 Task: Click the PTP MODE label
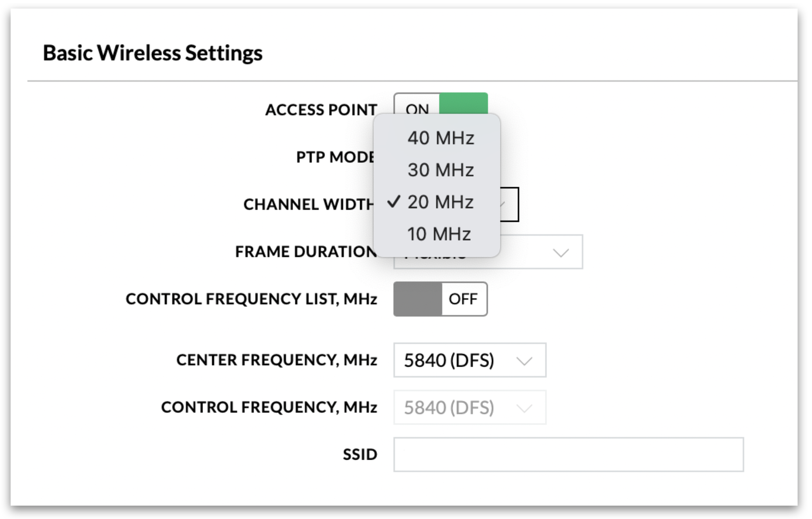pos(335,157)
